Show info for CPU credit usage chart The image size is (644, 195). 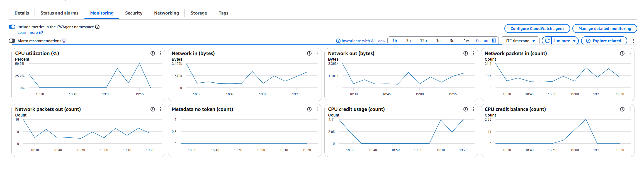[x=466, y=109]
